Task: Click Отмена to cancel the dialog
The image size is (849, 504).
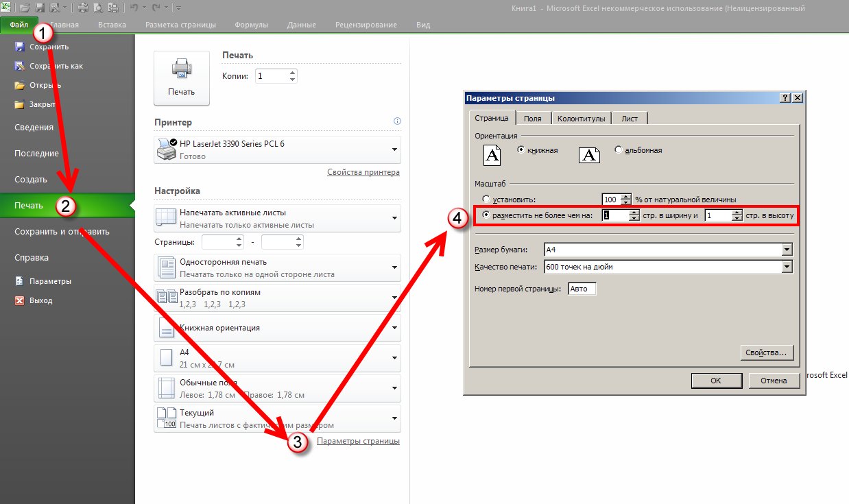Action: pos(774,381)
